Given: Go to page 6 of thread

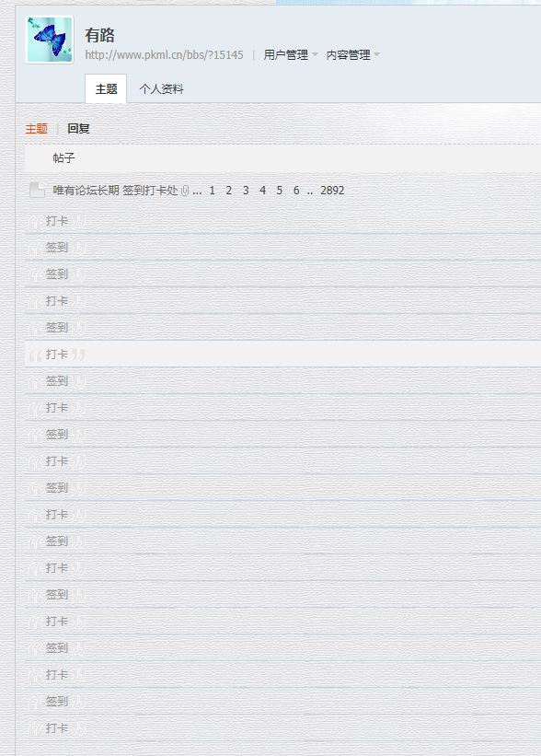Looking at the screenshot, I should click(x=296, y=191).
